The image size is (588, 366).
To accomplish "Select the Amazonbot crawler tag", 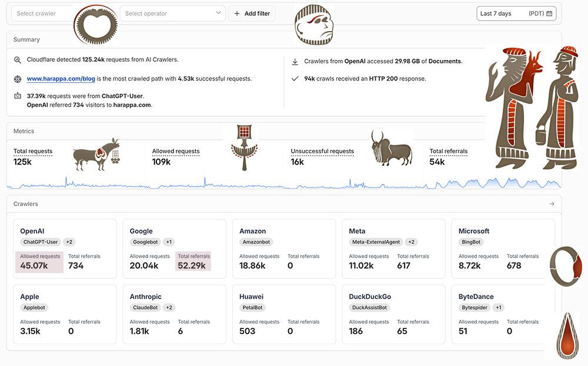I will 256,242.
